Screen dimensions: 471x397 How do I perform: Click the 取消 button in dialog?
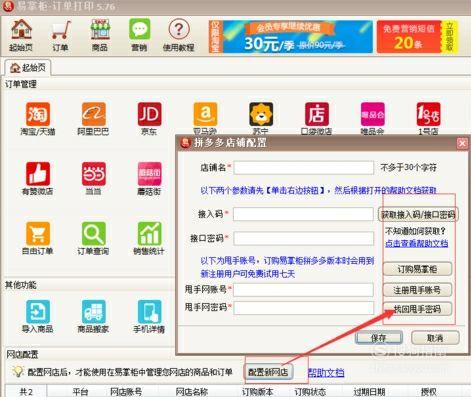click(435, 338)
